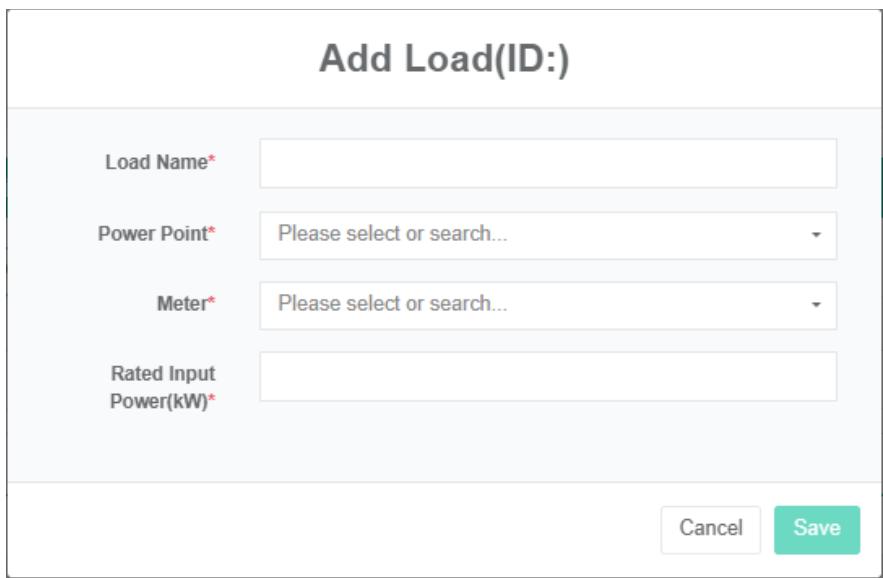Click the Power Point dropdown caret arrow
This screenshot has height=578, width=883.
pos(816,236)
